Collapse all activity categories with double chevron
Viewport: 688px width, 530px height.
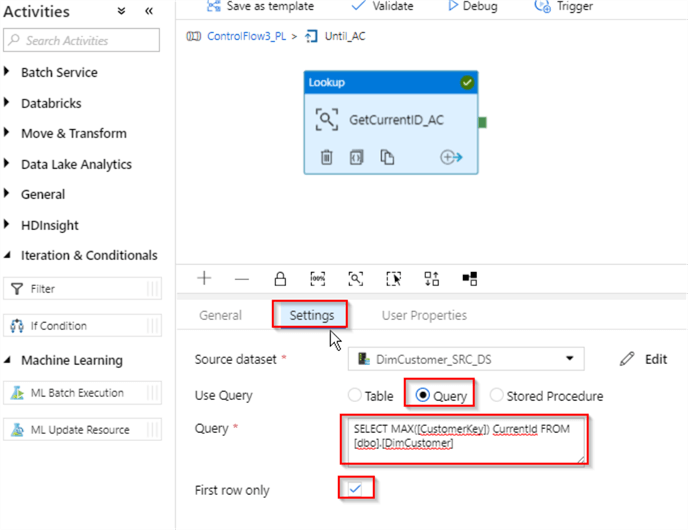[122, 11]
